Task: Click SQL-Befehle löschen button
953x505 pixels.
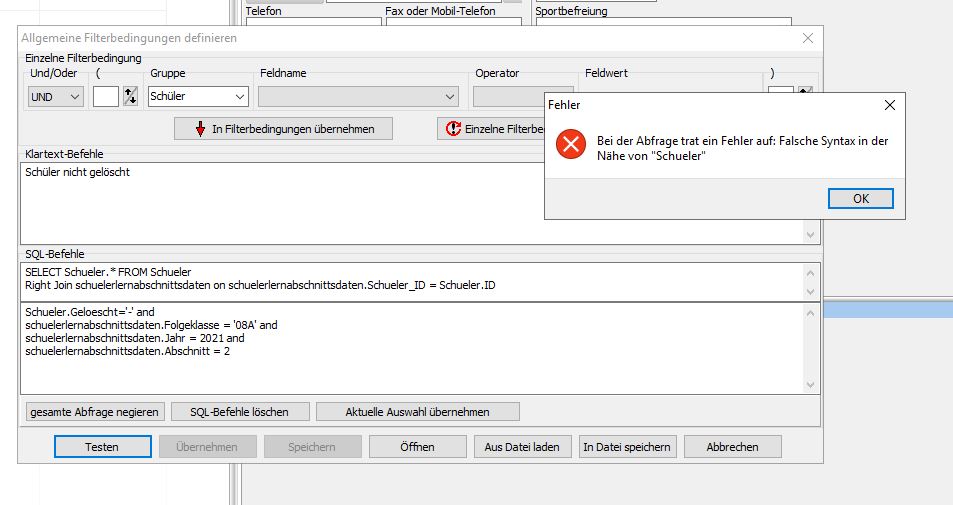Action: [239, 412]
